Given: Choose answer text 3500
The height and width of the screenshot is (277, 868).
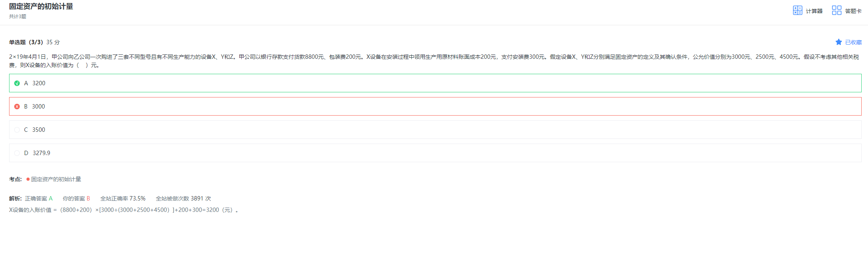Looking at the screenshot, I should pyautogui.click(x=39, y=130).
